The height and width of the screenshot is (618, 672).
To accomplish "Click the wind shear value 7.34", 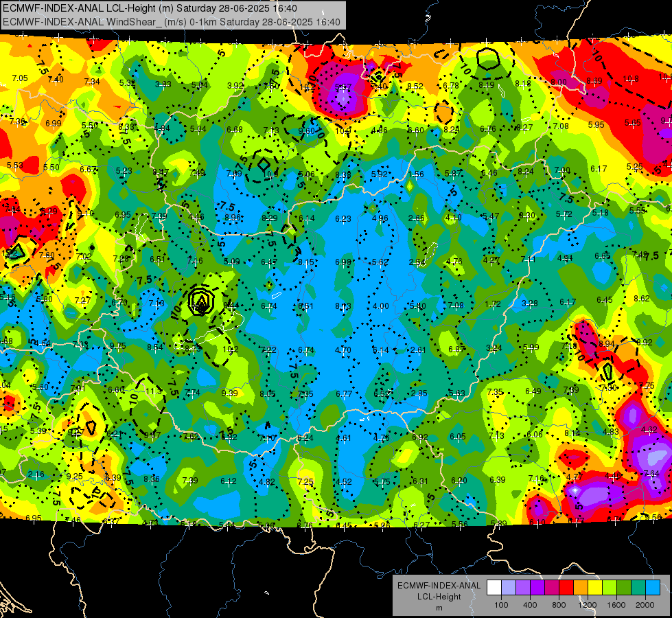I will coord(92,82).
